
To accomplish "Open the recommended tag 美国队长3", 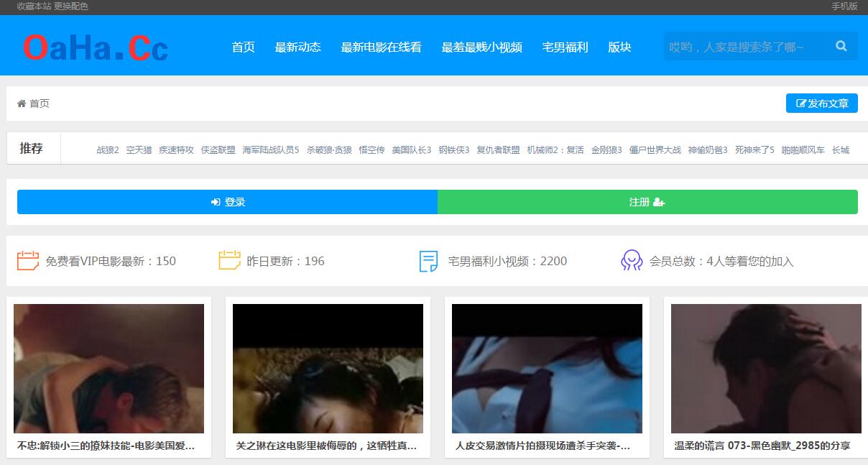I will point(412,150).
